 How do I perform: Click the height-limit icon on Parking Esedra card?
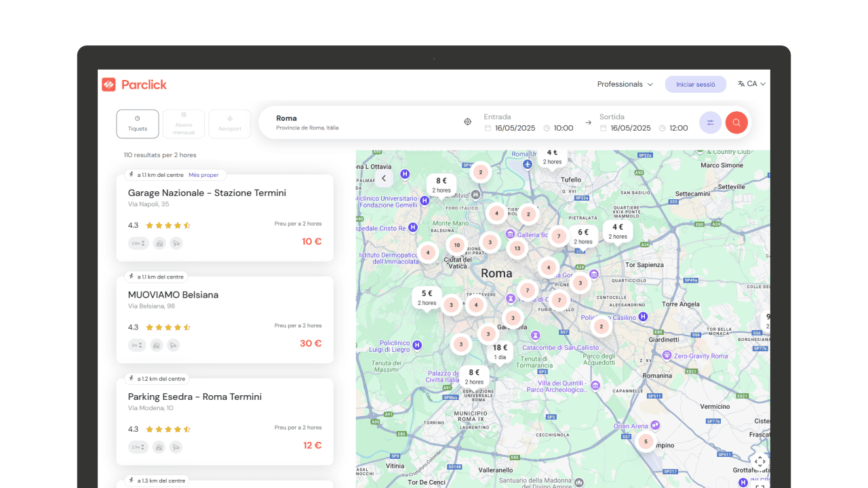[x=138, y=447]
